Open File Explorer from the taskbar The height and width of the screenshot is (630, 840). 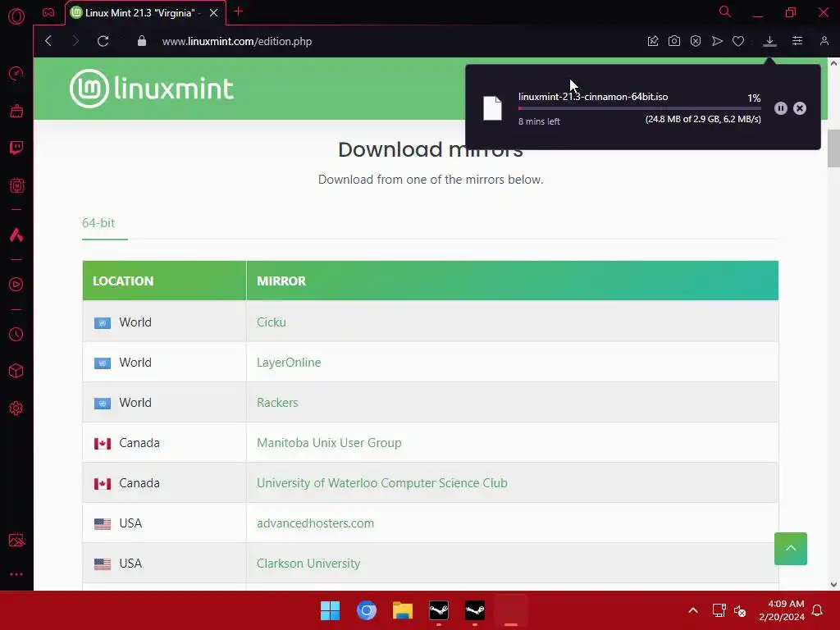(x=402, y=610)
